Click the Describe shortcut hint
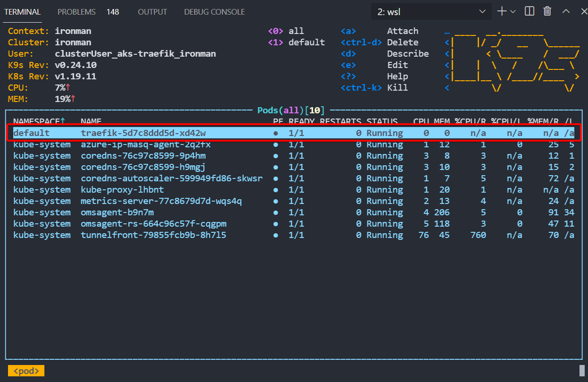 tap(408, 54)
